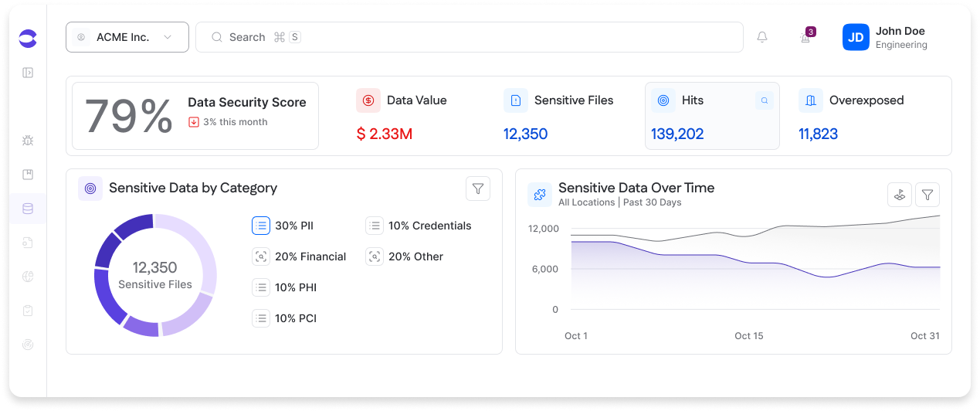This screenshot has height=411, width=980.
Task: Open the notifications bell
Action: click(762, 37)
